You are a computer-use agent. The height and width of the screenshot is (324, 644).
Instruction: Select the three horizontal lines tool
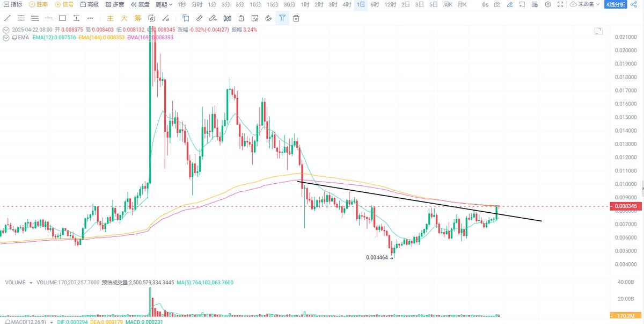tap(35, 18)
